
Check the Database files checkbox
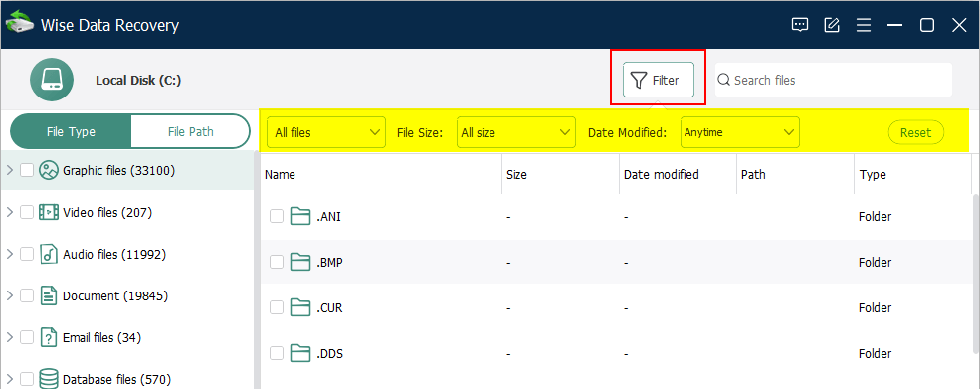coord(27,379)
